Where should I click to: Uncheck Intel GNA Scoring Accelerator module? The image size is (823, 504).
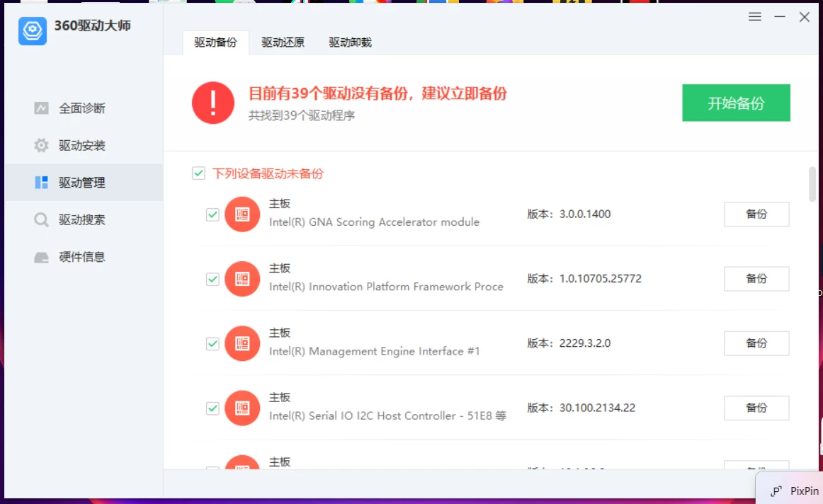click(x=212, y=214)
